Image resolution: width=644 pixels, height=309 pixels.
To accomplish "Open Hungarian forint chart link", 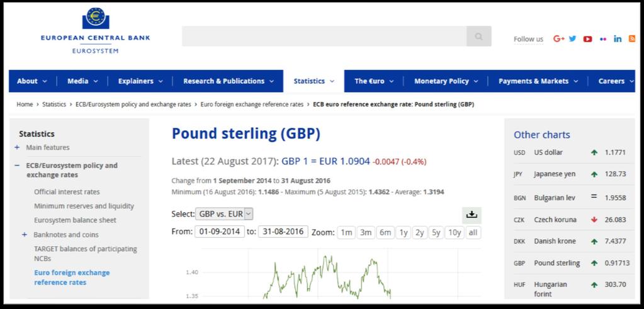I will click(x=550, y=289).
